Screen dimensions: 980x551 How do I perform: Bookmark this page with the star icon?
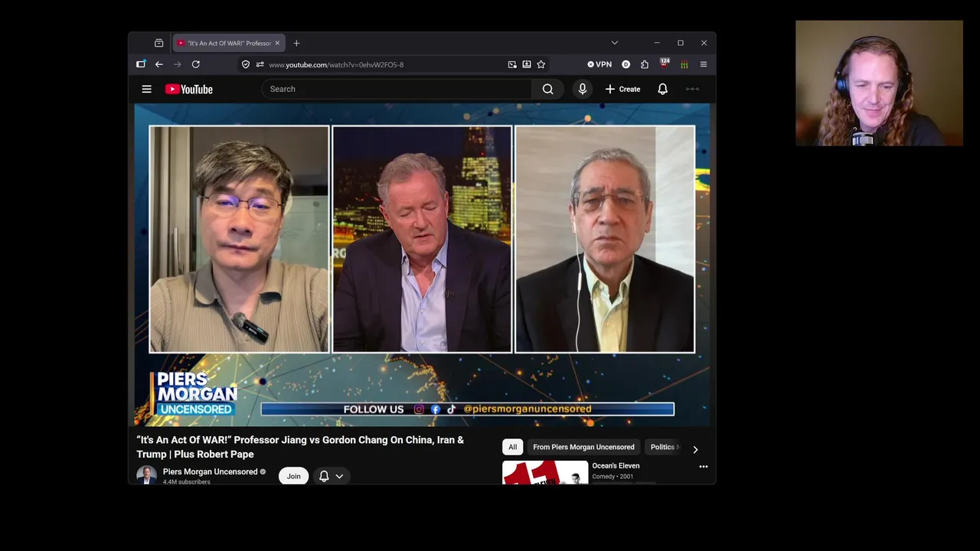[541, 64]
